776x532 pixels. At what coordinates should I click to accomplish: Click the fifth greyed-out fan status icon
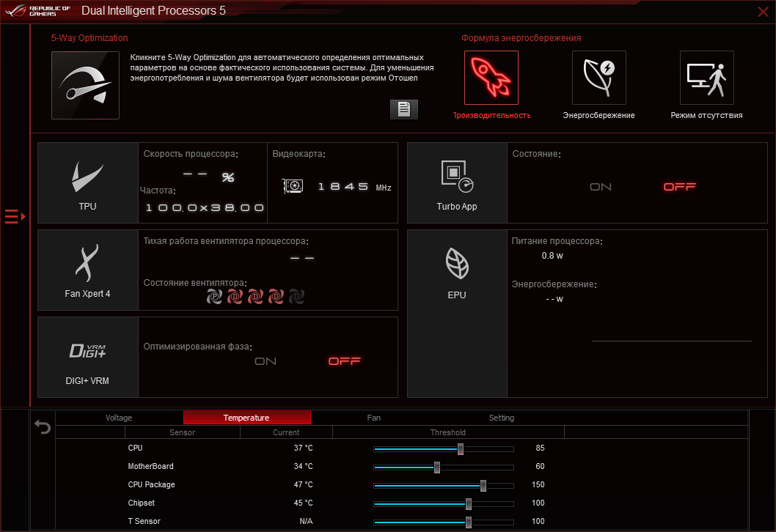pyautogui.click(x=296, y=297)
